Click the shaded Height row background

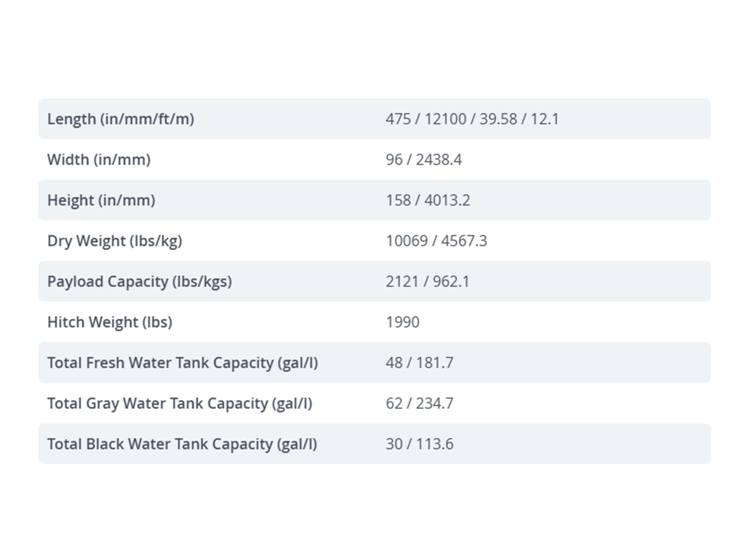tap(375, 200)
